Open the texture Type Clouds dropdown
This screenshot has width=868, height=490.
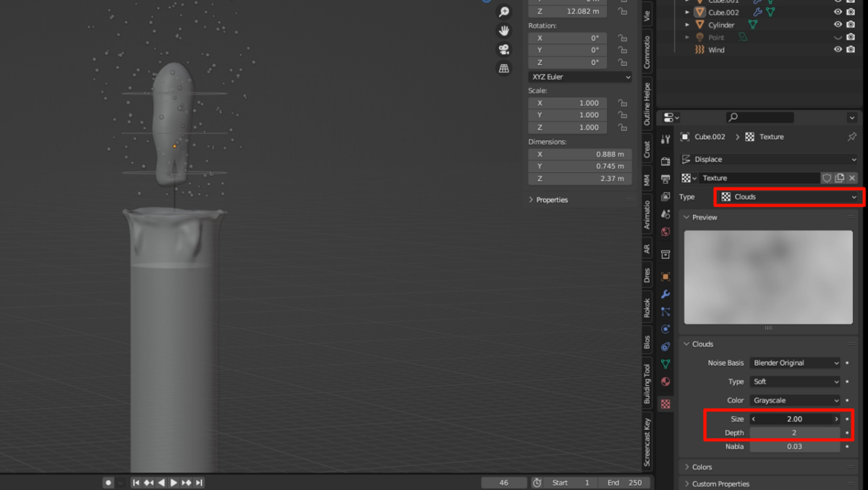coord(789,197)
